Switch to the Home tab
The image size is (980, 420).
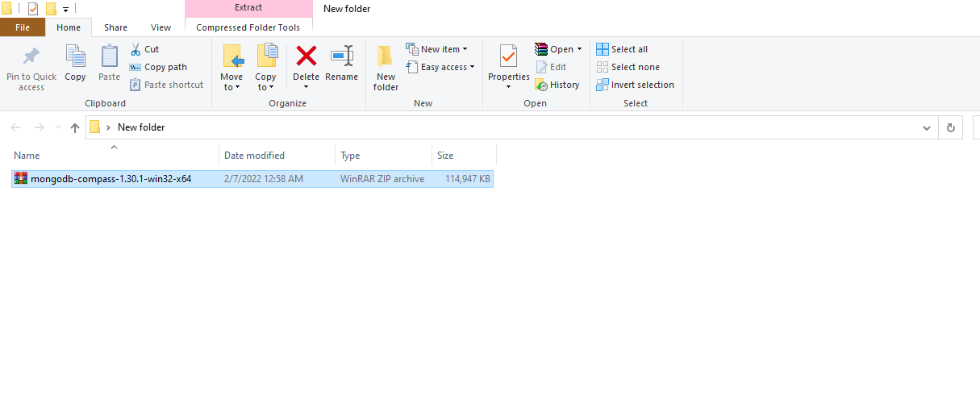tap(69, 27)
